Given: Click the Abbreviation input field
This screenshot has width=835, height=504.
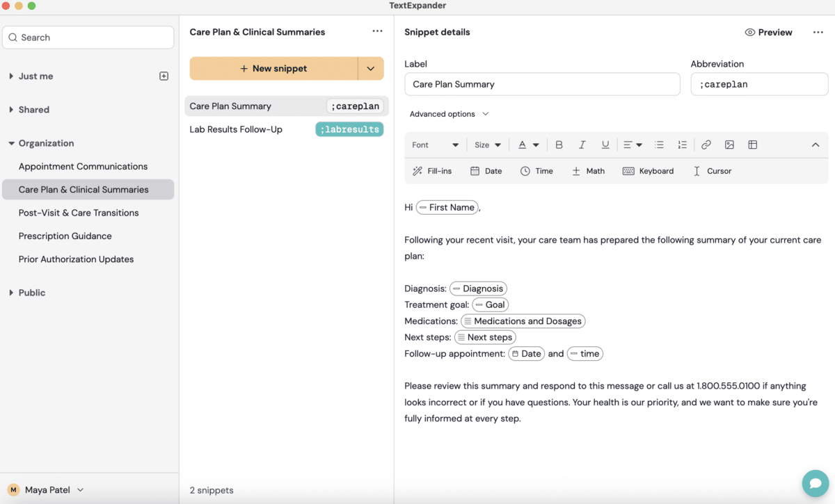Looking at the screenshot, I should tap(759, 84).
